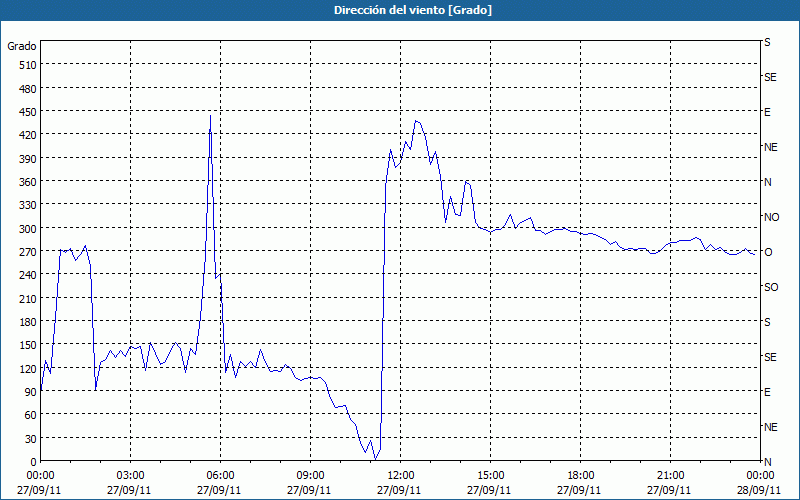
Task: Click the 270 degree axis label
Action: 28,252
